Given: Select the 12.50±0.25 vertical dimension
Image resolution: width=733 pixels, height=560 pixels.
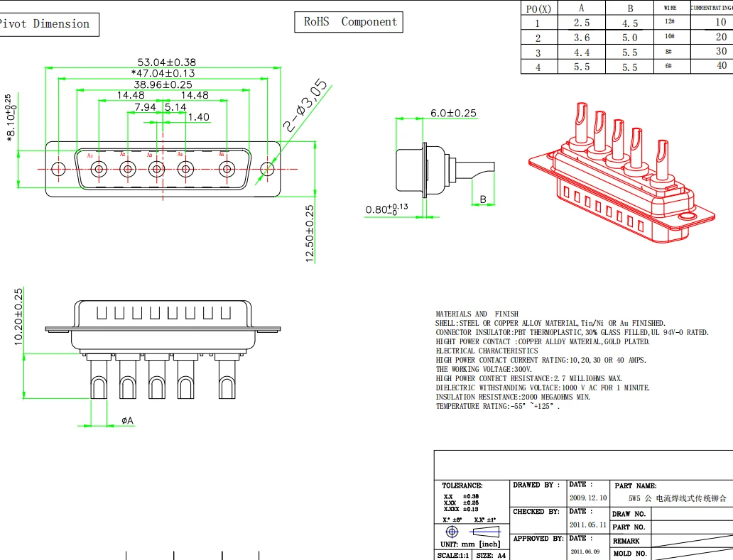Looking at the screenshot, I should 310,234.
